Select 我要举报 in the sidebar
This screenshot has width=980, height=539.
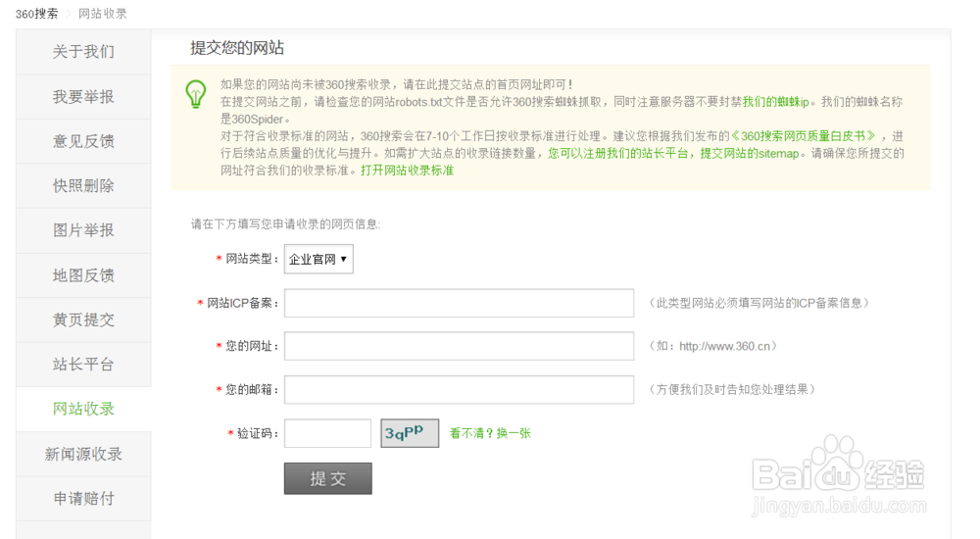pyautogui.click(x=83, y=97)
